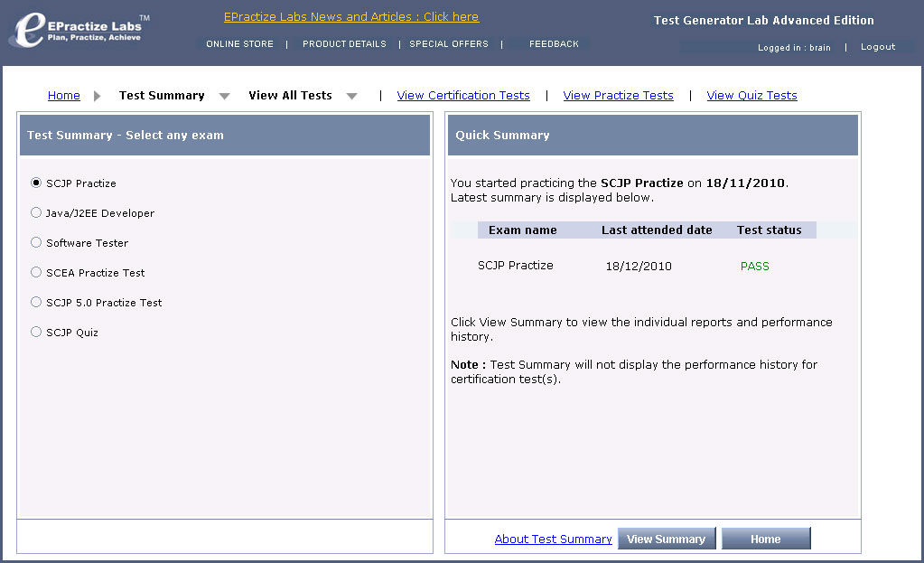Click the breadcrumb arrow after Home
Viewport: 924px width, 563px height.
coord(98,96)
